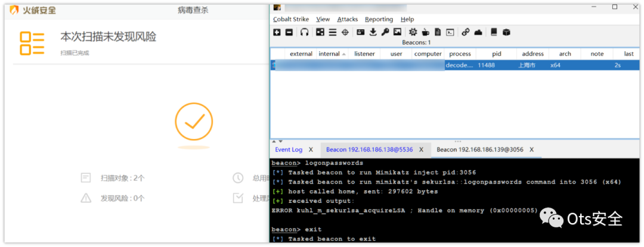The height and width of the screenshot is (247, 644).
Task: Close the Event Log tab with its X
Action: [311, 150]
